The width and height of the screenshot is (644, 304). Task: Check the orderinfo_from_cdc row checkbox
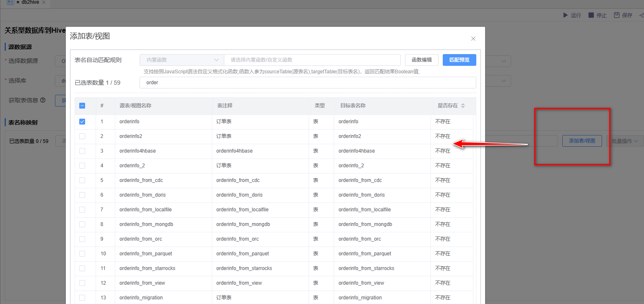pos(82,180)
